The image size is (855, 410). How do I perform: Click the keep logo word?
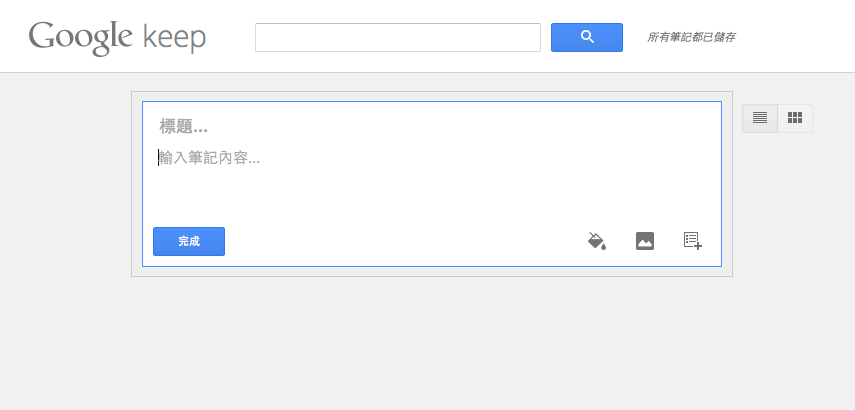click(x=174, y=38)
